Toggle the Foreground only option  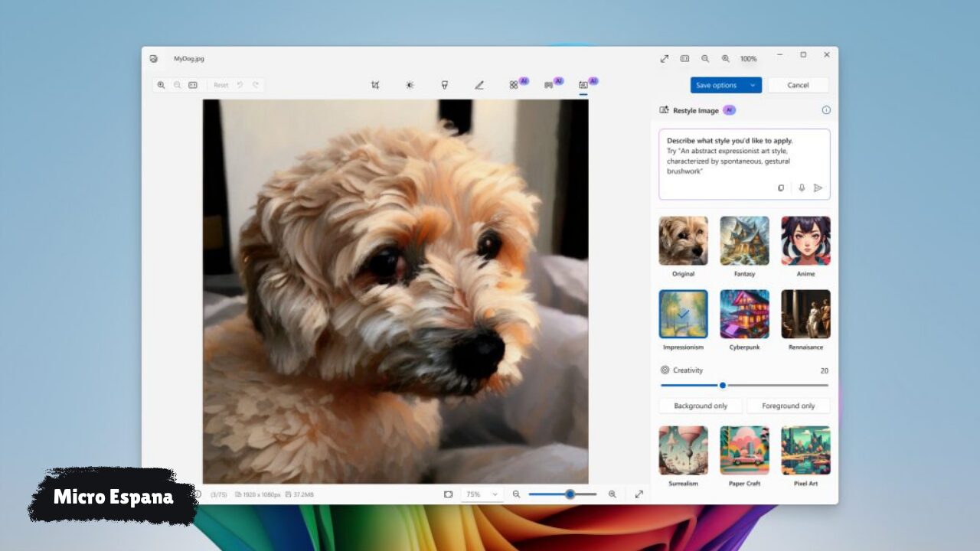coord(788,406)
